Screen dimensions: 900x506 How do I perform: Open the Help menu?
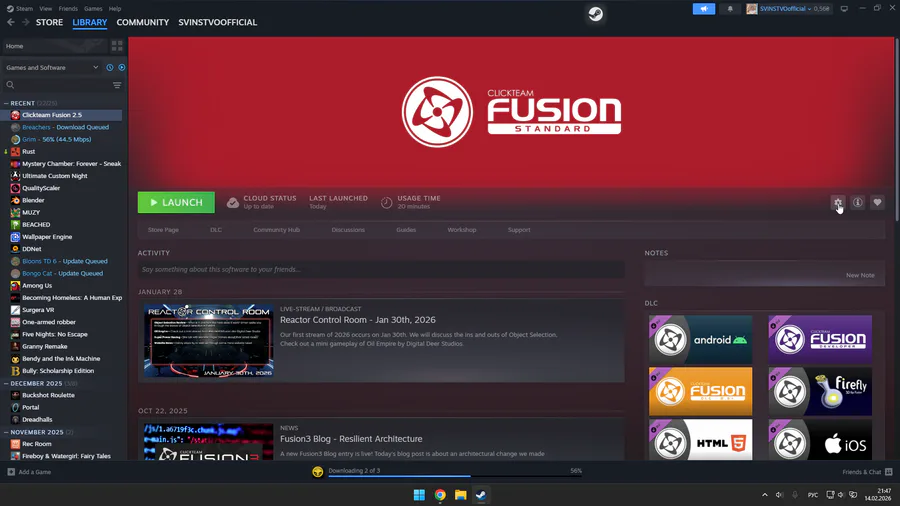[x=115, y=9]
